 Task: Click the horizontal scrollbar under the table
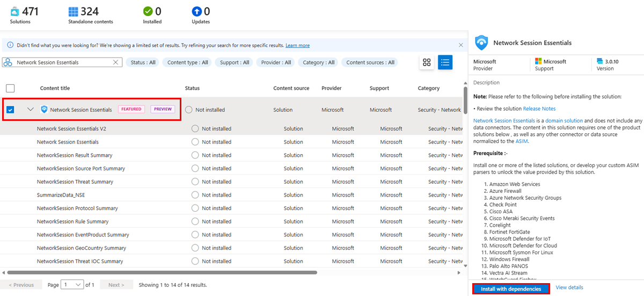click(161, 272)
